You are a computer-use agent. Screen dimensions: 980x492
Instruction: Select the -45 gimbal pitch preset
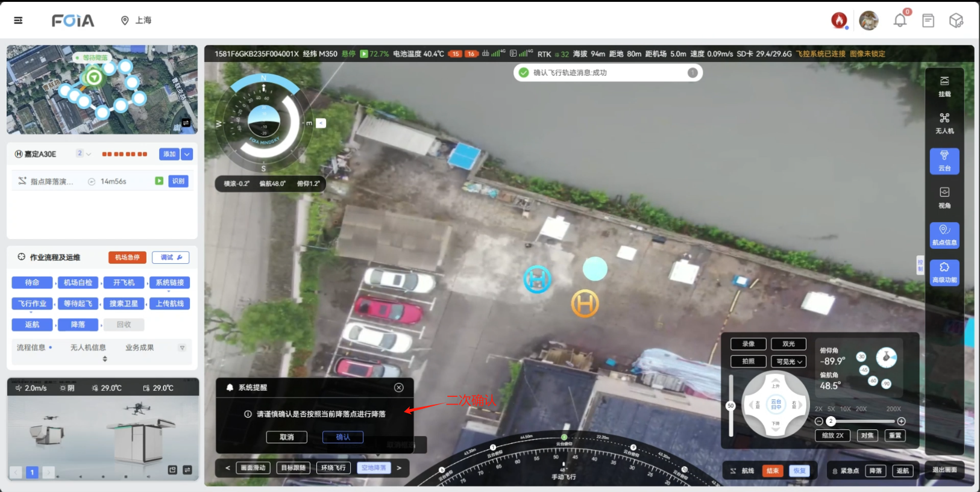[x=864, y=370]
